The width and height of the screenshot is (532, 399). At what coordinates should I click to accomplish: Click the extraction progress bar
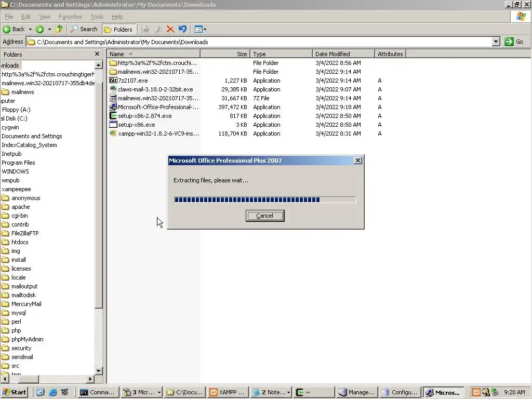[x=265, y=199]
